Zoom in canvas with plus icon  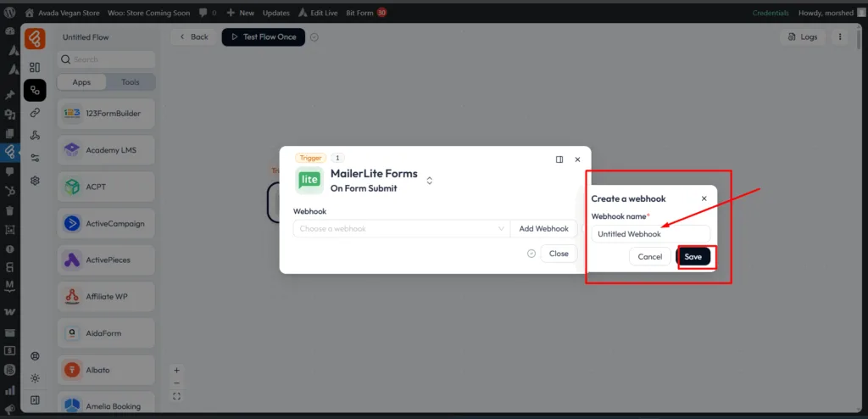pos(176,370)
